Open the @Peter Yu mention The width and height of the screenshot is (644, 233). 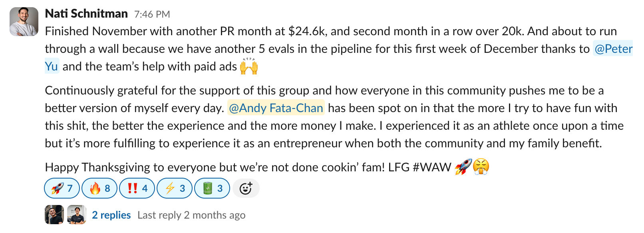click(613, 49)
